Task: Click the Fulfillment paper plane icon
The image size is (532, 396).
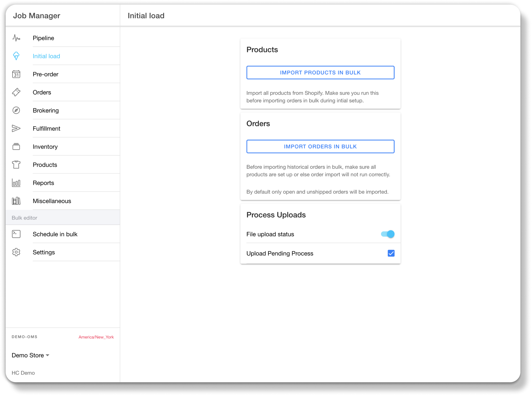Action: pyautogui.click(x=16, y=128)
